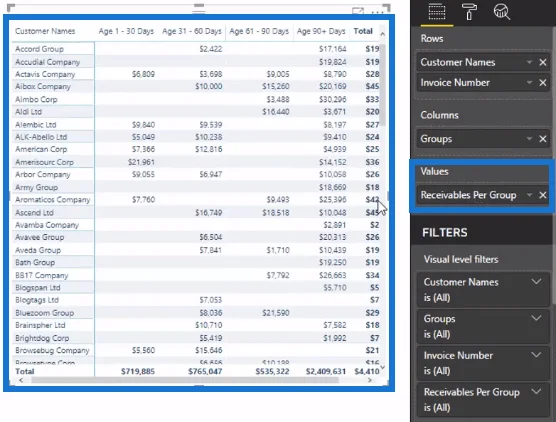Open the Receivables Per Group dropdown arrow
This screenshot has height=422, width=556.
tap(529, 195)
